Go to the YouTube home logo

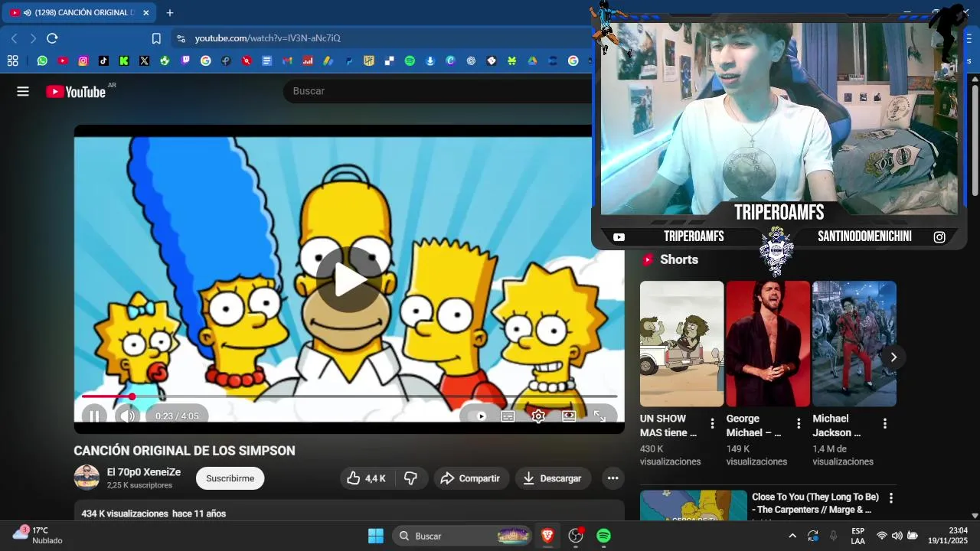click(x=76, y=92)
